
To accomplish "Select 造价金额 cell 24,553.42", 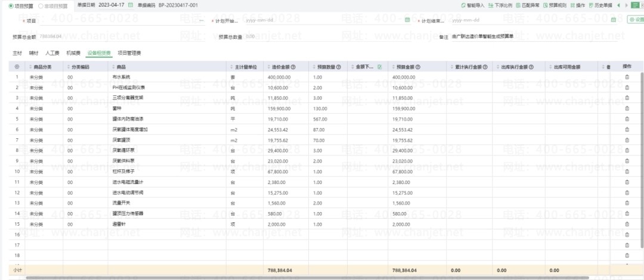I will point(286,129).
